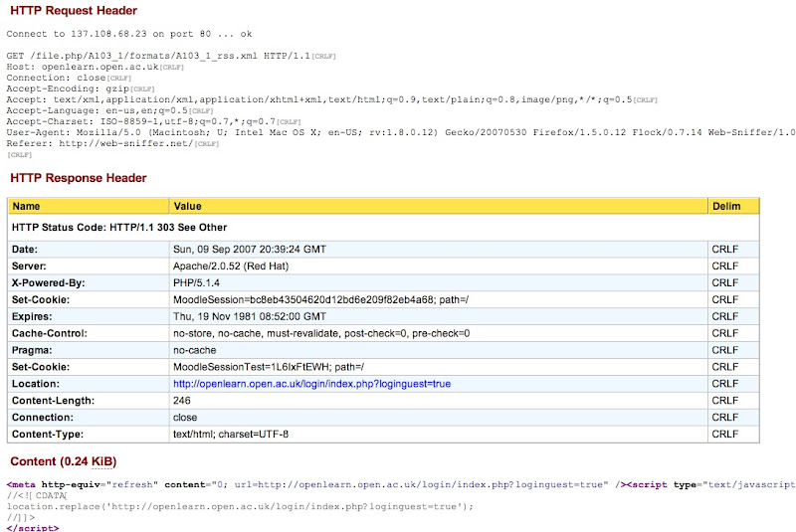Image resolution: width=796 pixels, height=532 pixels.
Task: Click the Cache-Control no-store value
Action: tap(321, 333)
